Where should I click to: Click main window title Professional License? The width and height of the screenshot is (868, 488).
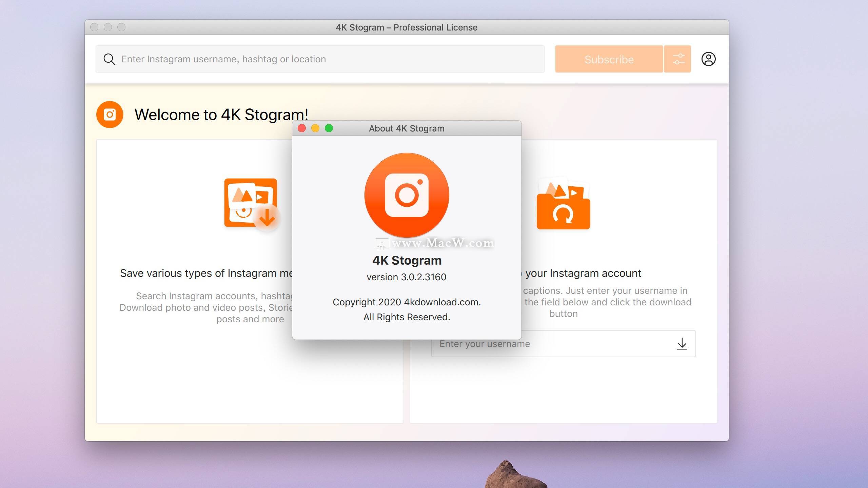pyautogui.click(x=407, y=27)
